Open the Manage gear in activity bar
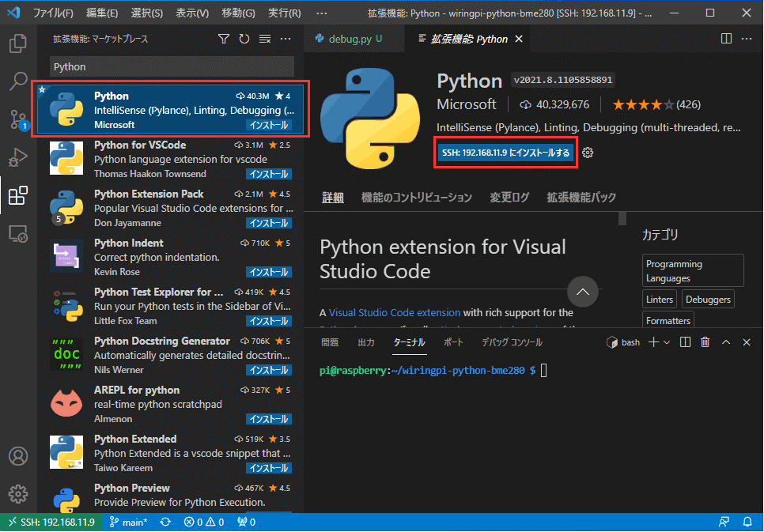764x532 pixels. pyautogui.click(x=18, y=493)
